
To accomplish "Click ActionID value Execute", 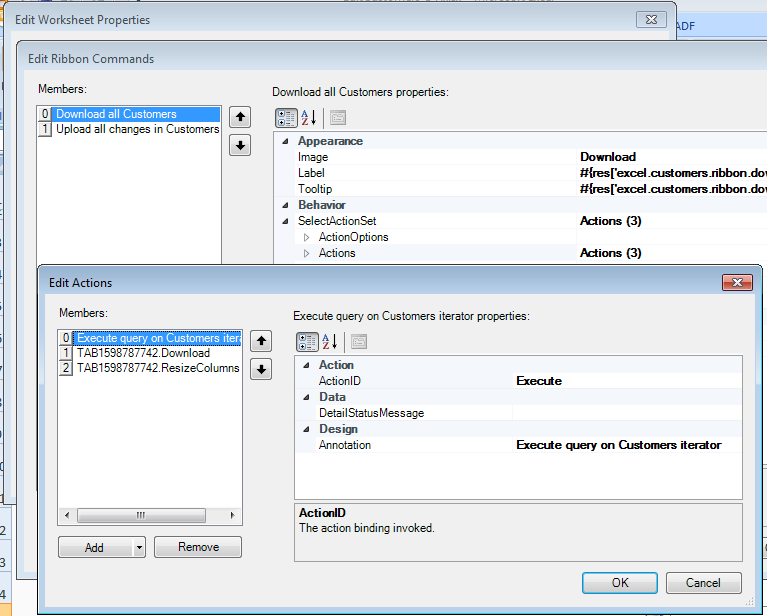I will pyautogui.click(x=627, y=381).
